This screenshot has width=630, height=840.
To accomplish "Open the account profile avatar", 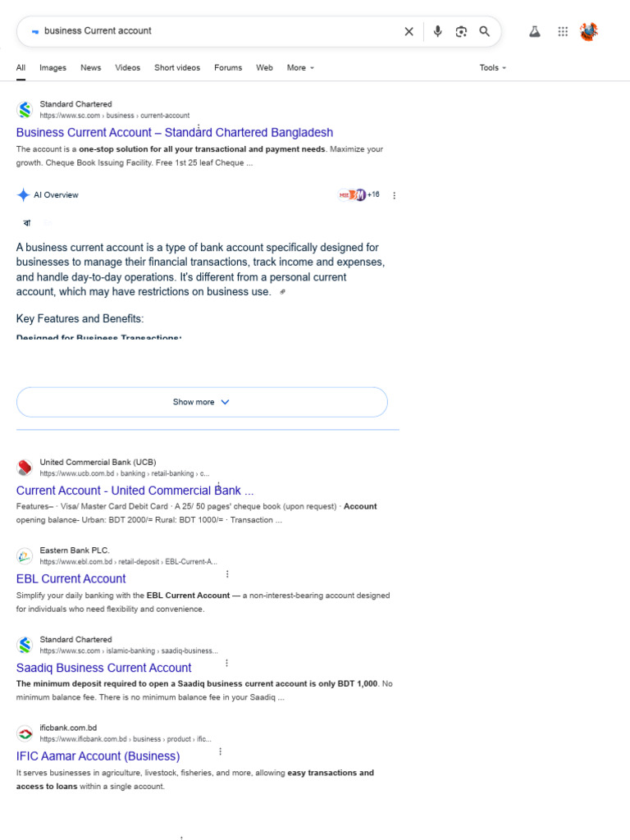I will tap(588, 32).
